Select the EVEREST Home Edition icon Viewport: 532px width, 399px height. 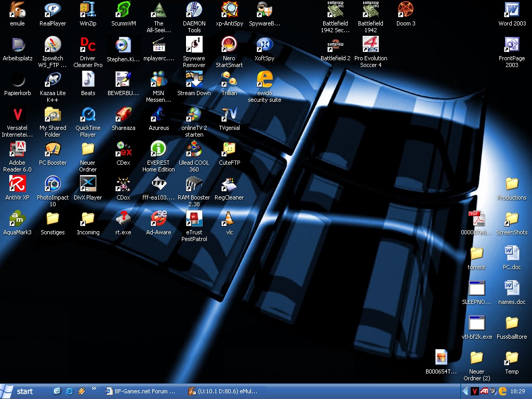[159, 156]
